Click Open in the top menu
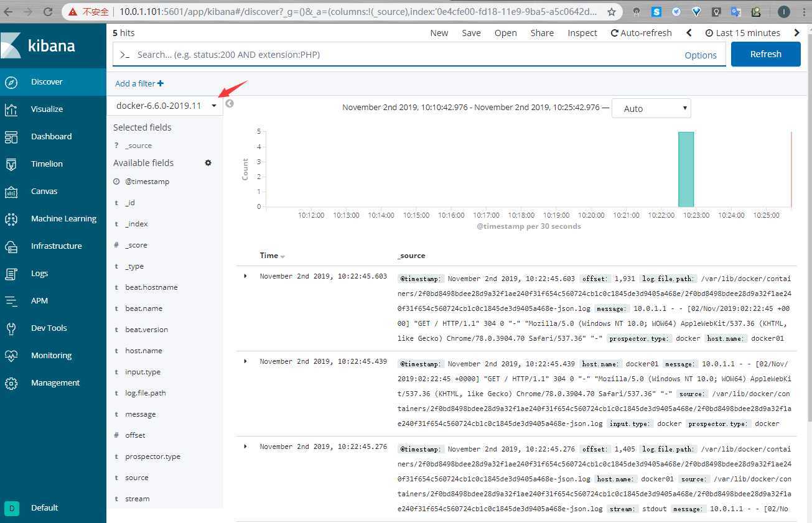The image size is (812, 523). click(x=505, y=32)
